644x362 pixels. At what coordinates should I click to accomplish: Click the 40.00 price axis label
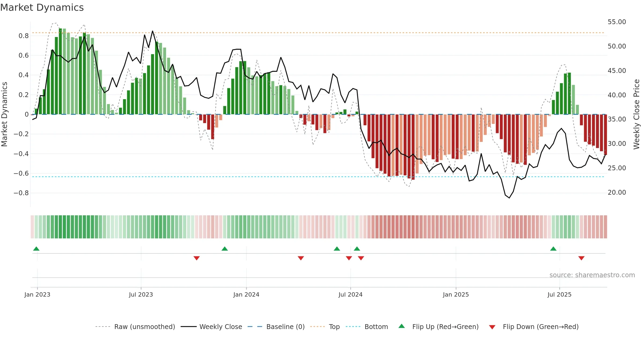(x=617, y=95)
